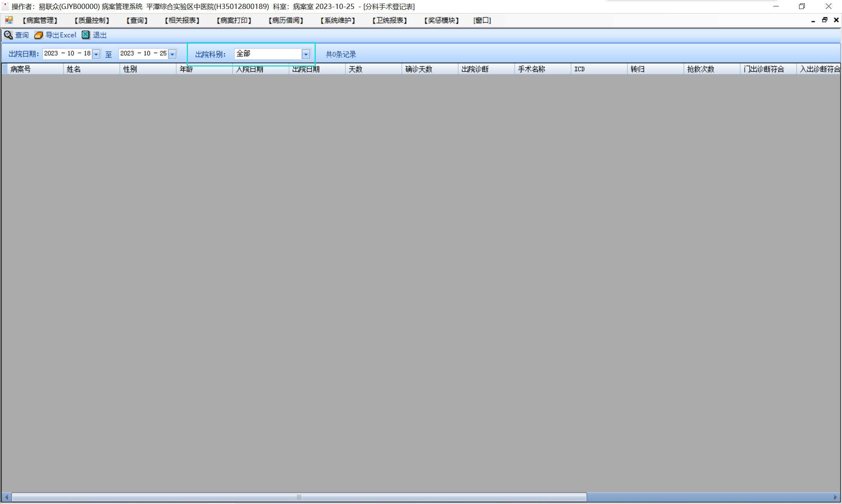Click the magnifier 查询 query icon
This screenshot has width=842, height=504.
click(x=8, y=35)
